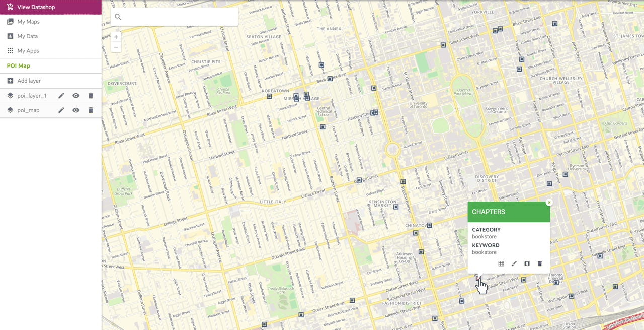Click the POI marker on Queen Street West nearest Trinity Bellwoods Park

(x=301, y=315)
